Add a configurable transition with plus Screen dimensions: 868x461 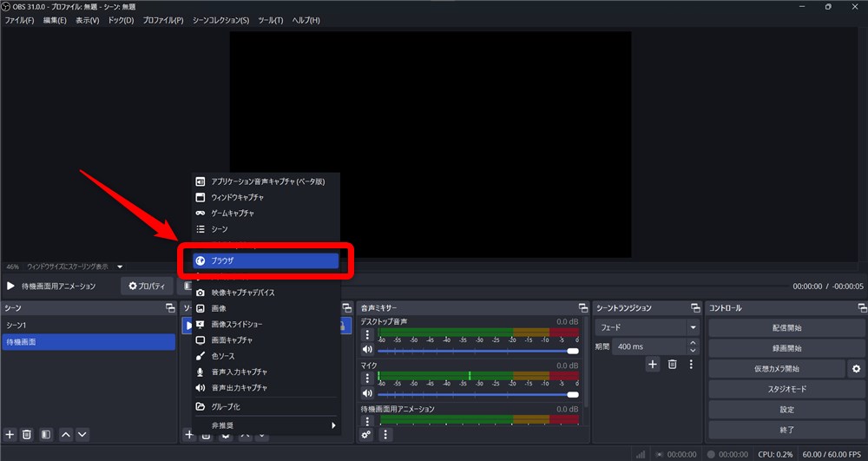(653, 364)
